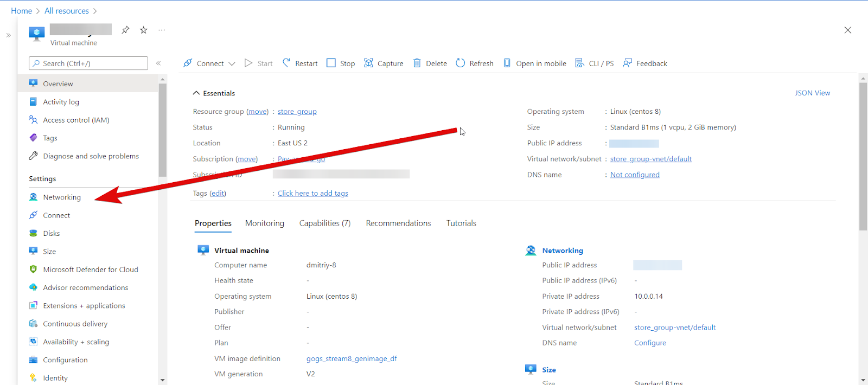Image resolution: width=868 pixels, height=385 pixels.
Task: Go to All resources breadcrumb
Action: [67, 11]
